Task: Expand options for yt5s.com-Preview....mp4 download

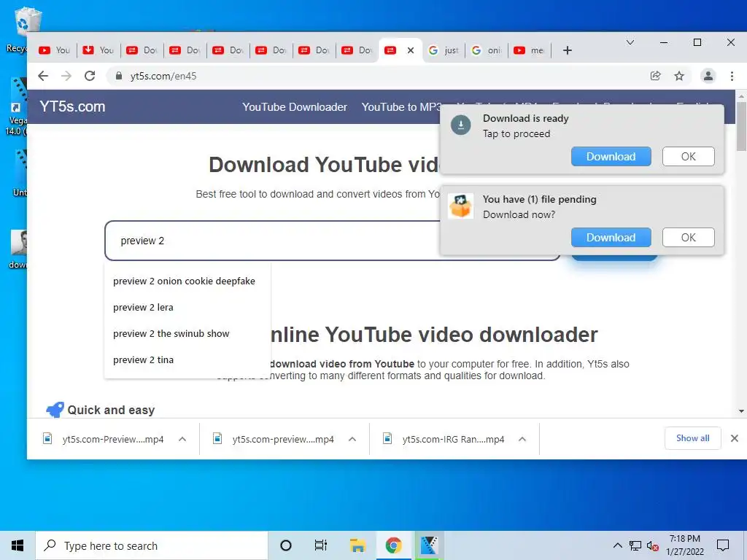Action: (x=182, y=439)
